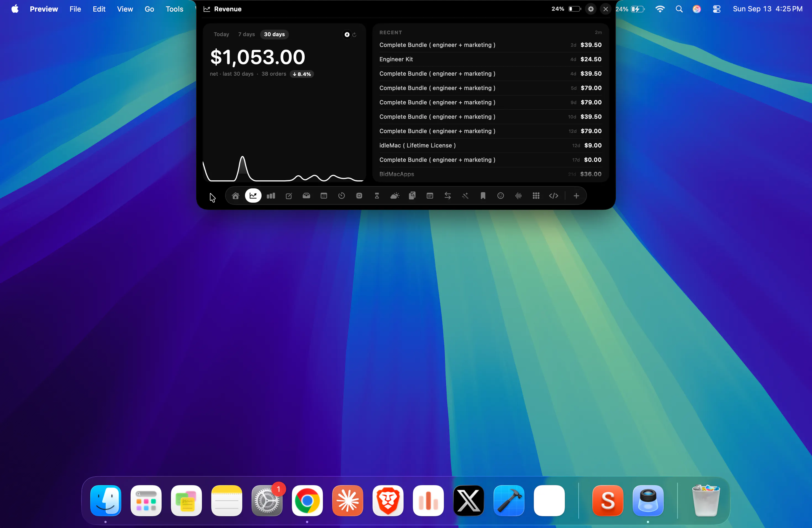Open the weather cloud-sun widget
Screen dimensions: 812x528
pyautogui.click(x=395, y=196)
